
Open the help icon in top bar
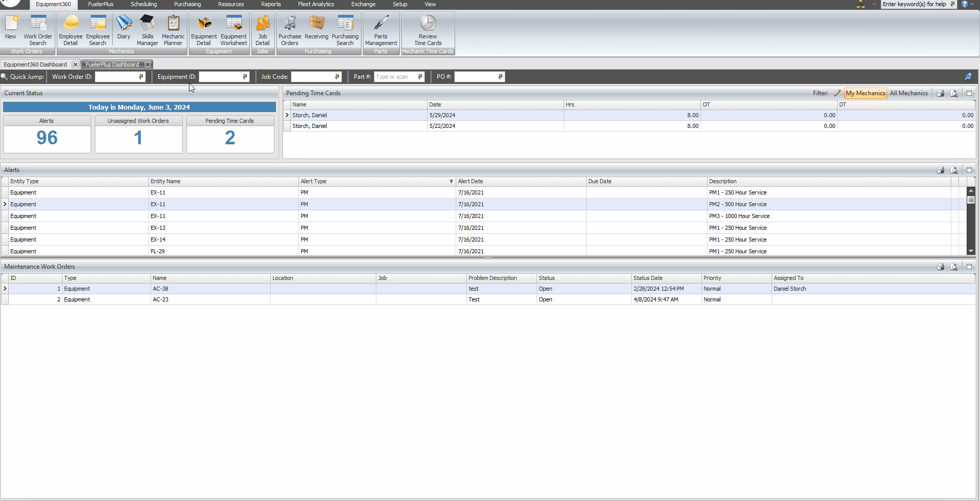[965, 4]
